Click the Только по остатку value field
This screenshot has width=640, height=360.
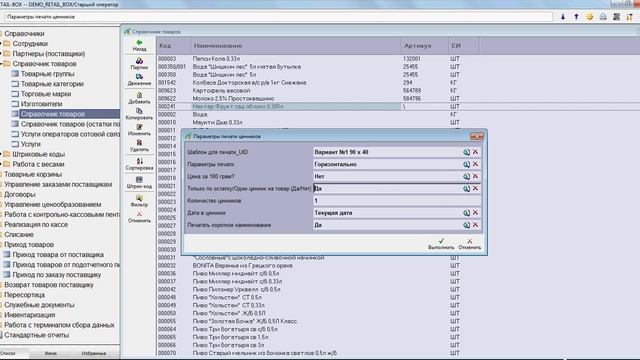point(387,189)
